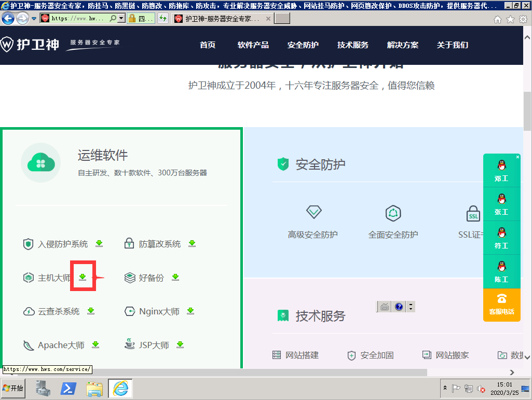Click the vertical scrollbar down arrow
The width and height of the screenshot is (532, 400).
527,357
